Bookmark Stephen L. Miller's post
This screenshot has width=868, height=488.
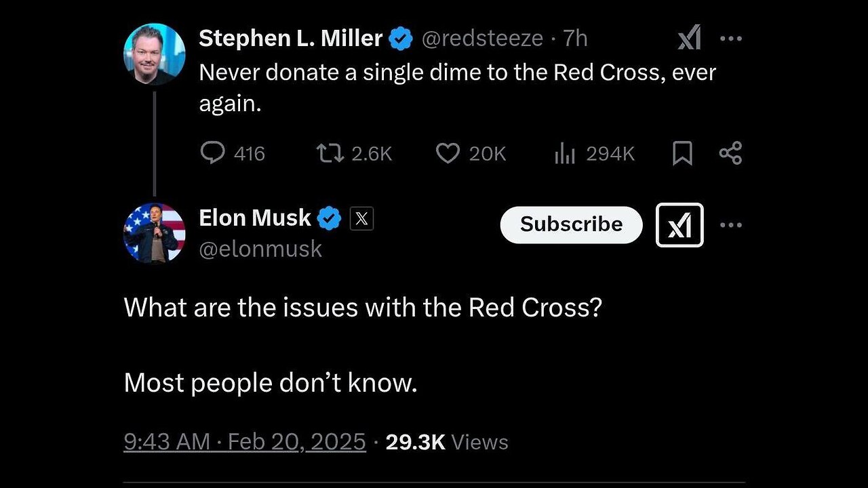click(x=682, y=155)
